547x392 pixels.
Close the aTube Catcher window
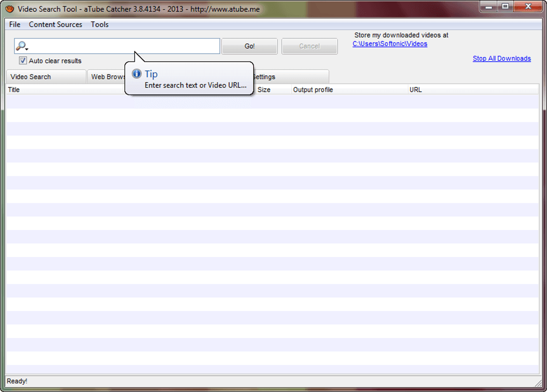[528, 6]
